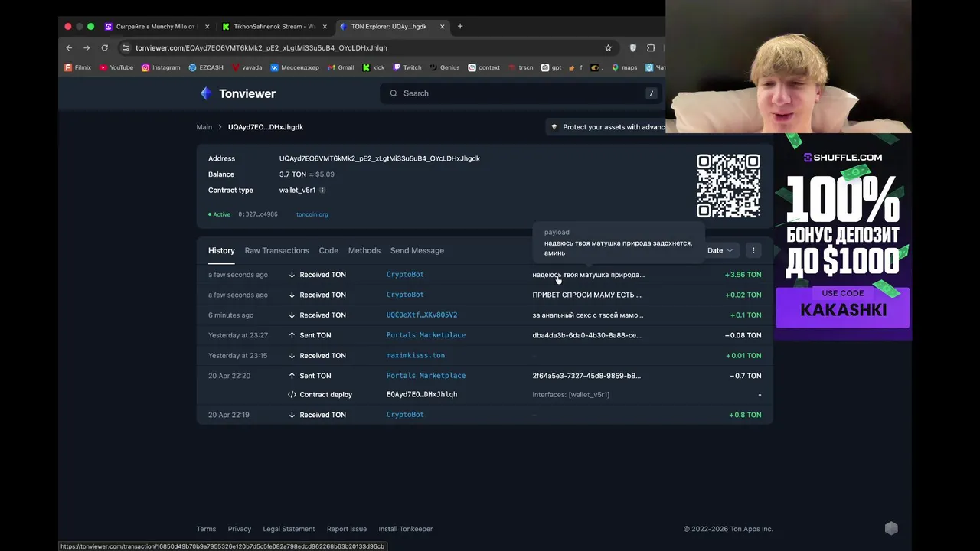This screenshot has width=980, height=551.
Task: Open the Date sort dropdown
Action: click(x=720, y=250)
